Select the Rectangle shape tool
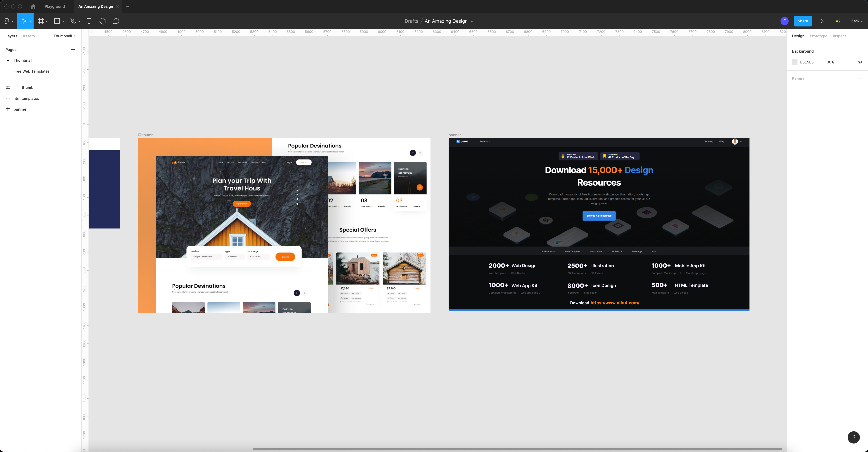This screenshot has height=452, width=868. (x=57, y=21)
